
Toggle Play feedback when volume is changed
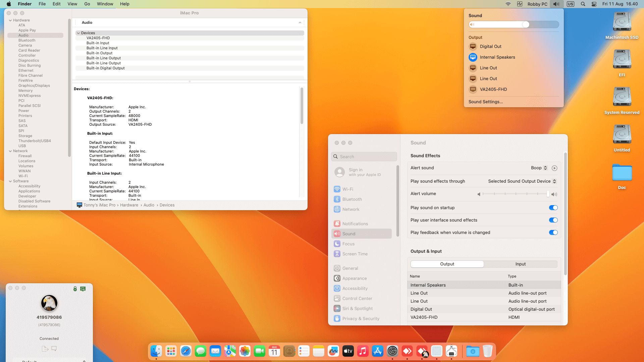[x=553, y=233]
